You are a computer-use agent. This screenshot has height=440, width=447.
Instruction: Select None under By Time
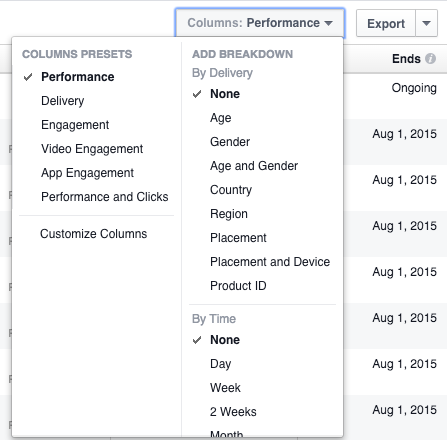[225, 340]
